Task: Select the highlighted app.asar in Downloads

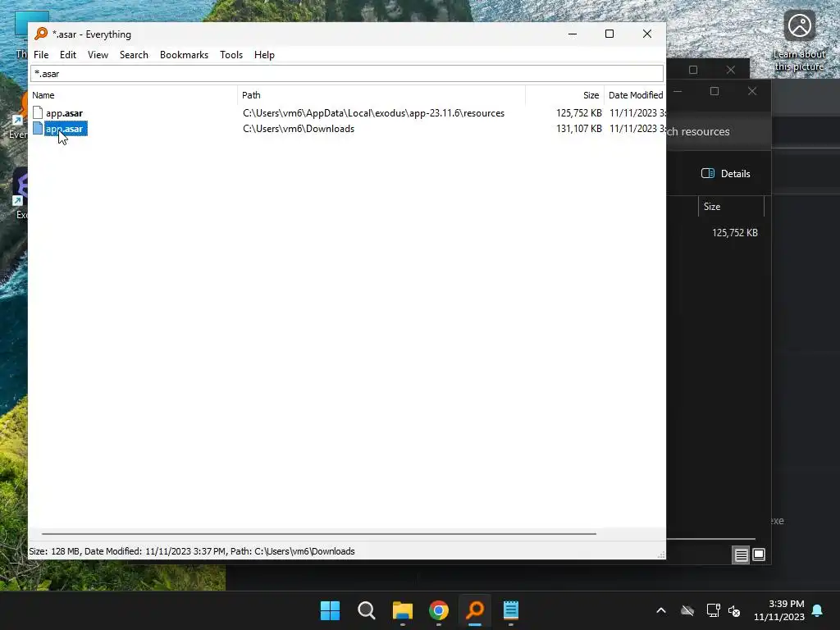Action: click(x=66, y=129)
